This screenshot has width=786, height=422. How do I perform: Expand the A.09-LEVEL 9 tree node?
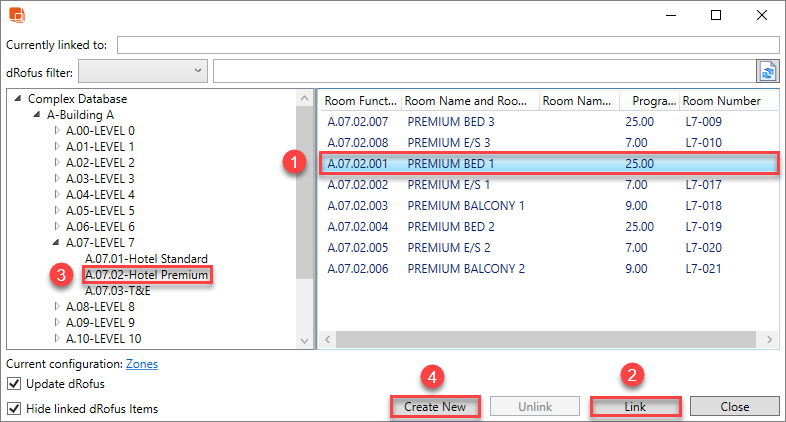tap(57, 323)
